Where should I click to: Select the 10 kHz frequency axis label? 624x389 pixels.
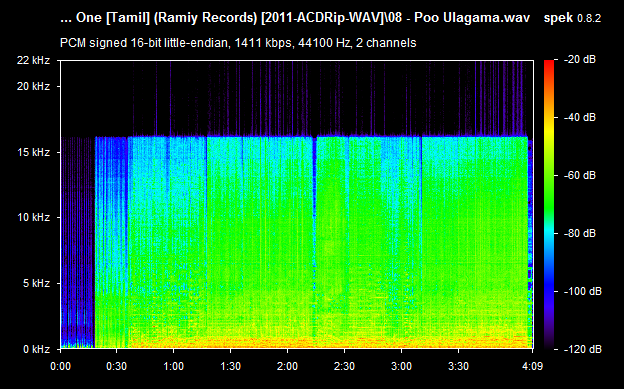[33, 217]
